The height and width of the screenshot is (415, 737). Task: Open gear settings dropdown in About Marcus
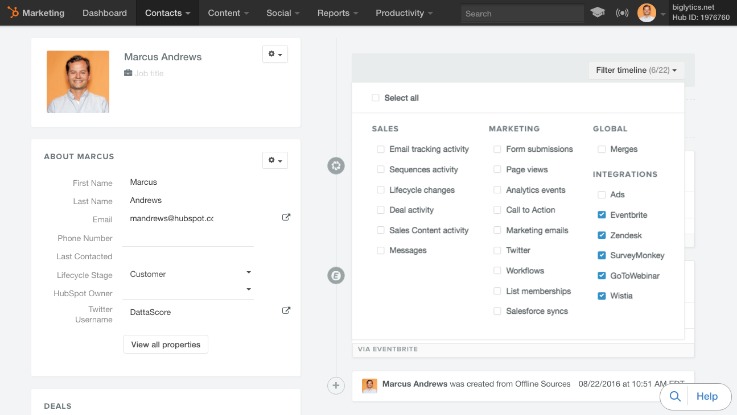pos(274,160)
